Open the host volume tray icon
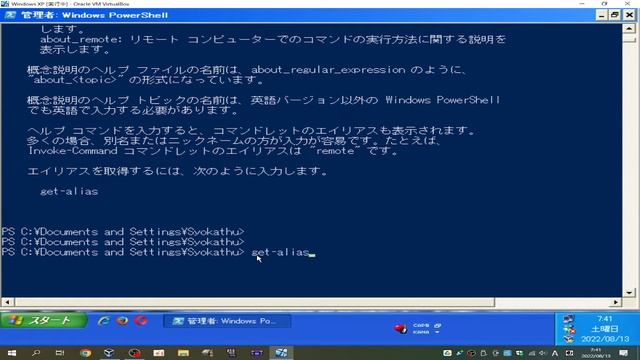The image size is (640, 360). [x=542, y=353]
